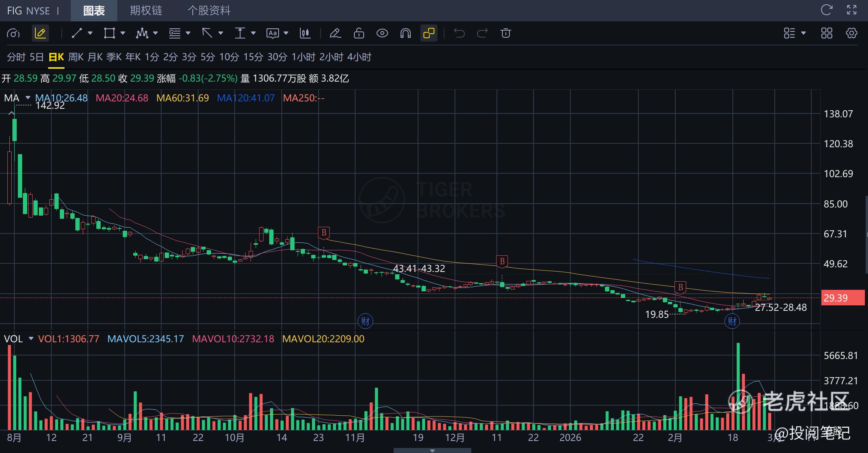868x453 pixels.
Task: Open the text annotation tool
Action: tap(273, 33)
